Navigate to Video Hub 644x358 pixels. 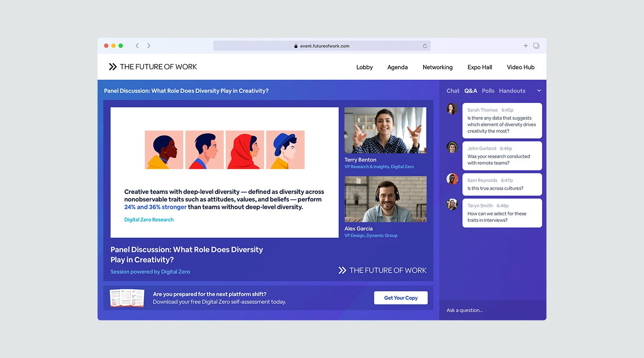(x=521, y=67)
